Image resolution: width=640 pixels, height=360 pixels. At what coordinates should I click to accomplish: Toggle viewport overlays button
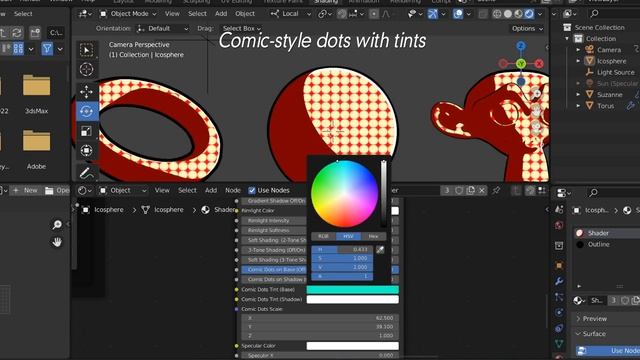tap(458, 14)
